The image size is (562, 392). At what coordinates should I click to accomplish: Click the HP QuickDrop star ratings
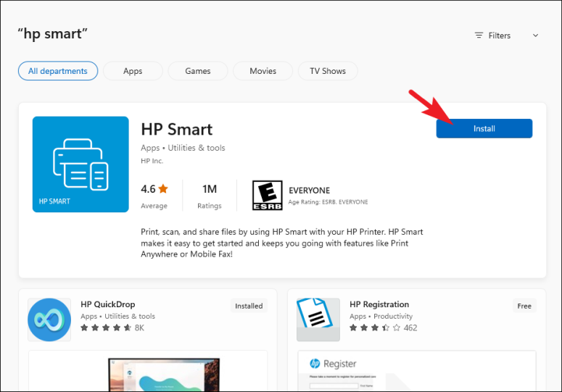(106, 328)
